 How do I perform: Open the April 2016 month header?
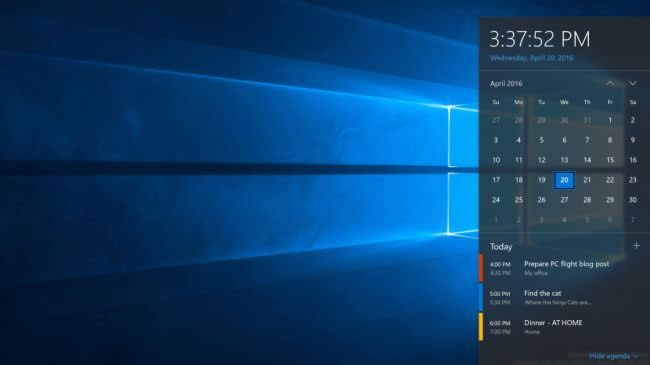pyautogui.click(x=506, y=83)
